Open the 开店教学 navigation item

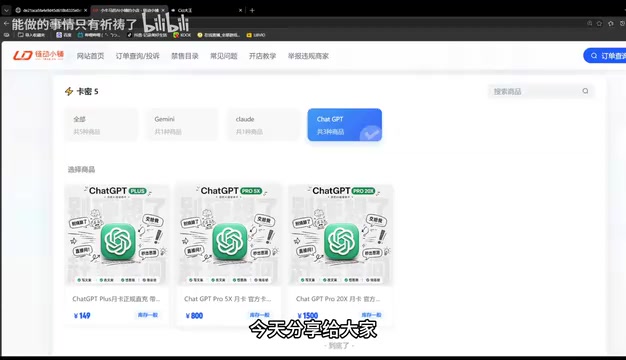pyautogui.click(x=262, y=56)
